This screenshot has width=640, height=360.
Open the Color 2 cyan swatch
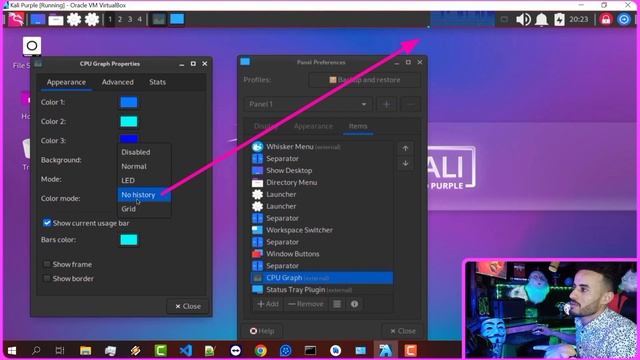129,121
